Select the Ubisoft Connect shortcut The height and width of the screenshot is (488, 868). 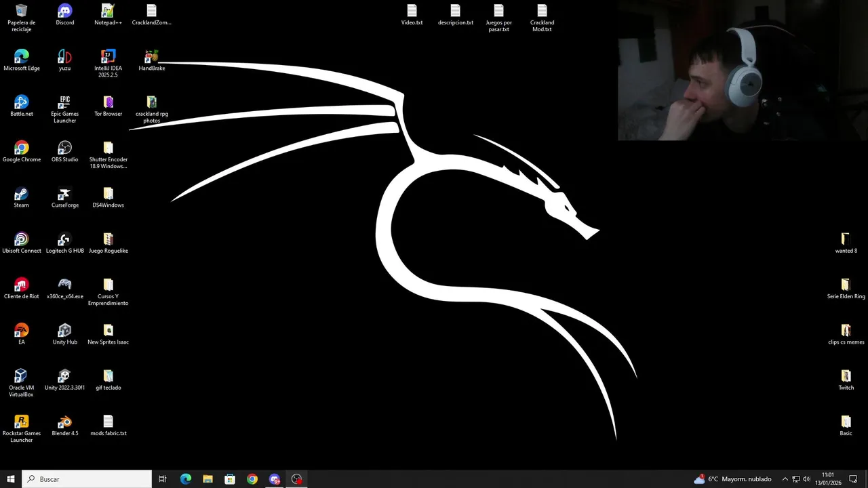click(x=22, y=243)
